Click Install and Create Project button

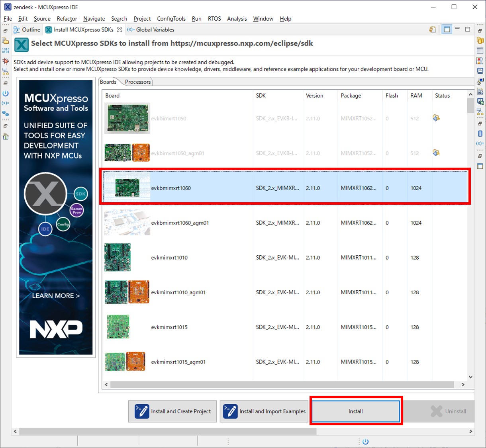click(x=172, y=411)
